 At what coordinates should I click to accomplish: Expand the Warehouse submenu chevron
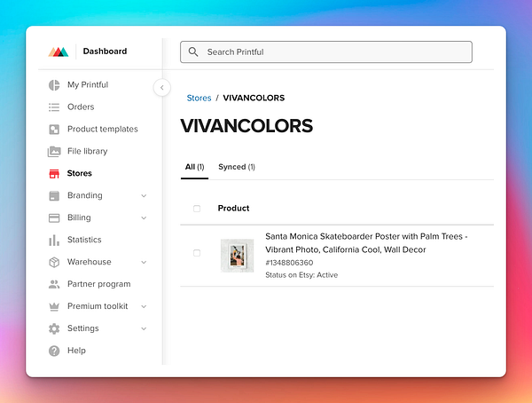click(144, 263)
